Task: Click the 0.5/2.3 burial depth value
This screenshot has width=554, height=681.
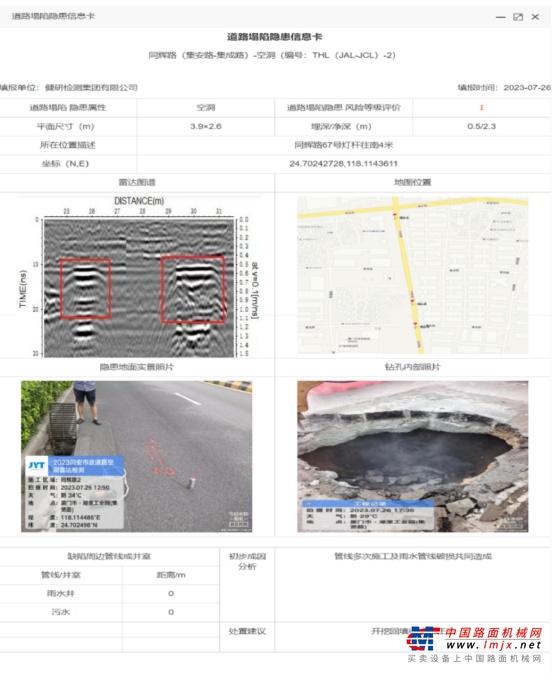Action: (481, 126)
